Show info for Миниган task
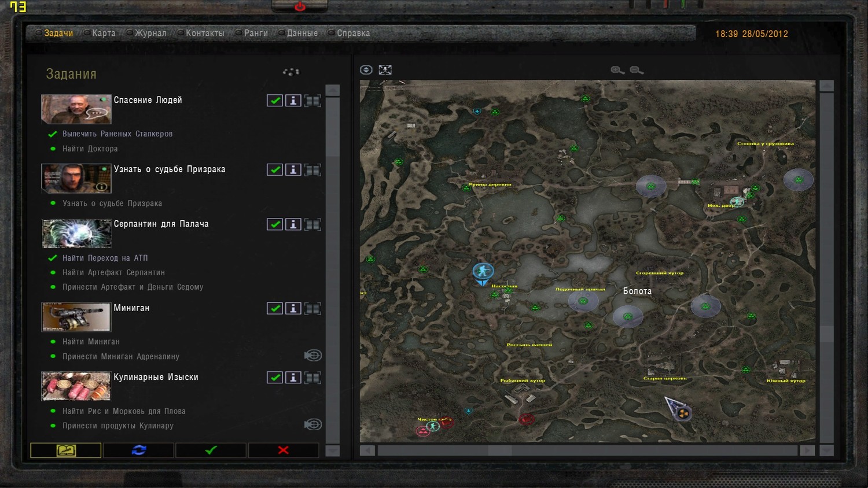This screenshot has height=488, width=868. pos(293,308)
